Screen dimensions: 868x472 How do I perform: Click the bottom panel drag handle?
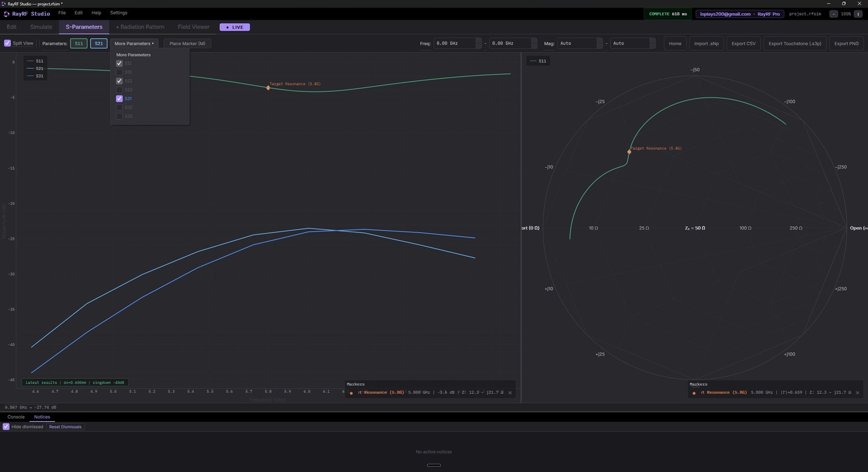pyautogui.click(x=434, y=465)
